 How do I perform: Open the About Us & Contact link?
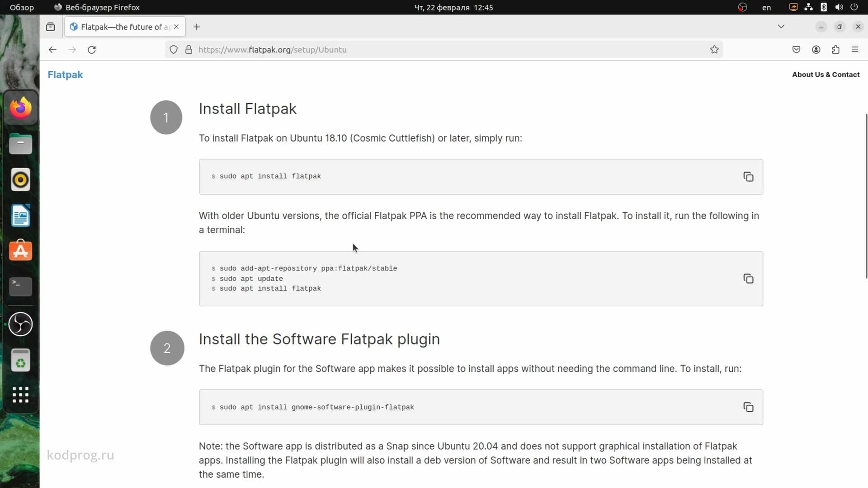pos(826,75)
